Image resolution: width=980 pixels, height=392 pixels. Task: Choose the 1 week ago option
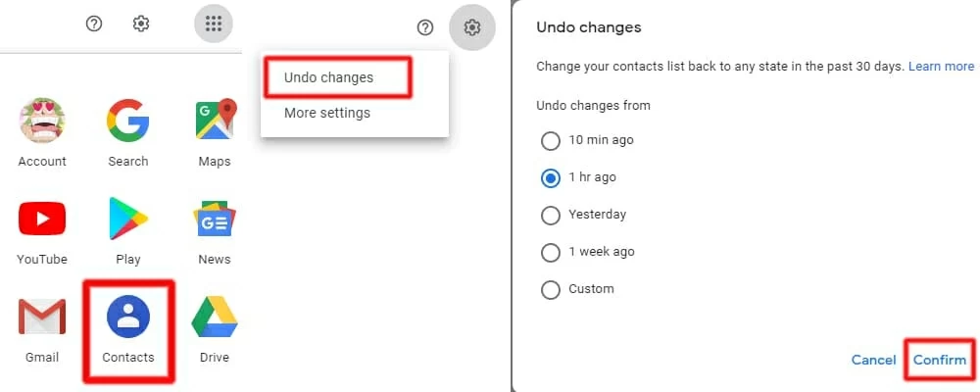point(551,252)
